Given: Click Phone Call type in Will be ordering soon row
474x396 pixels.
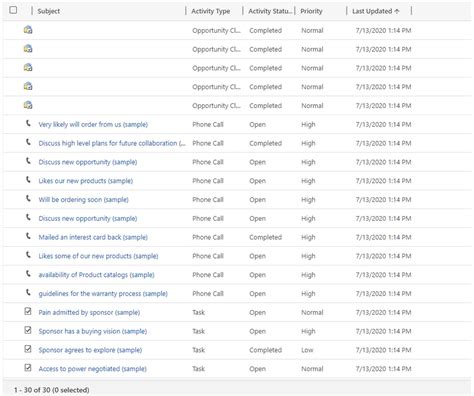Looking at the screenshot, I should pos(208,200).
